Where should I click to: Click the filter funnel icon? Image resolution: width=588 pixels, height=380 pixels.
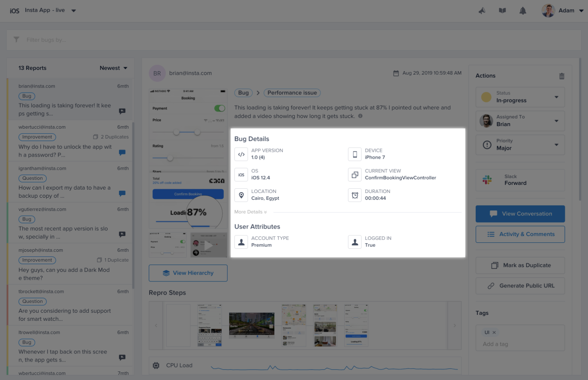click(16, 39)
